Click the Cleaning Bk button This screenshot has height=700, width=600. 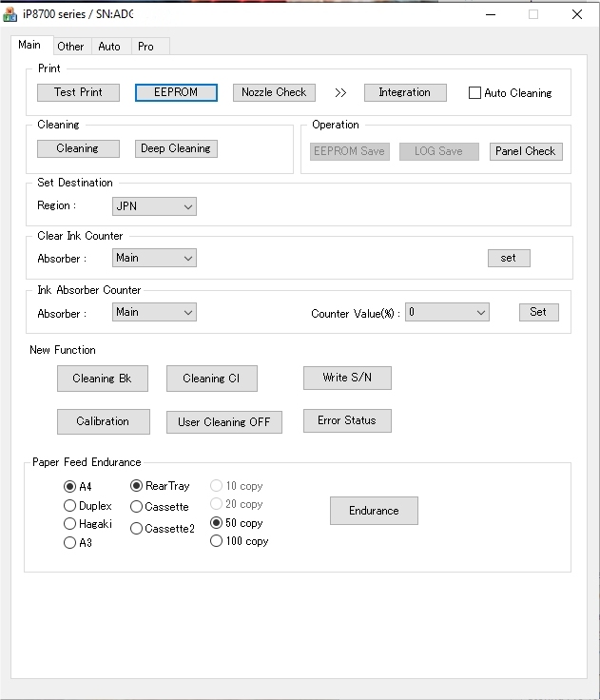pyautogui.click(x=102, y=379)
